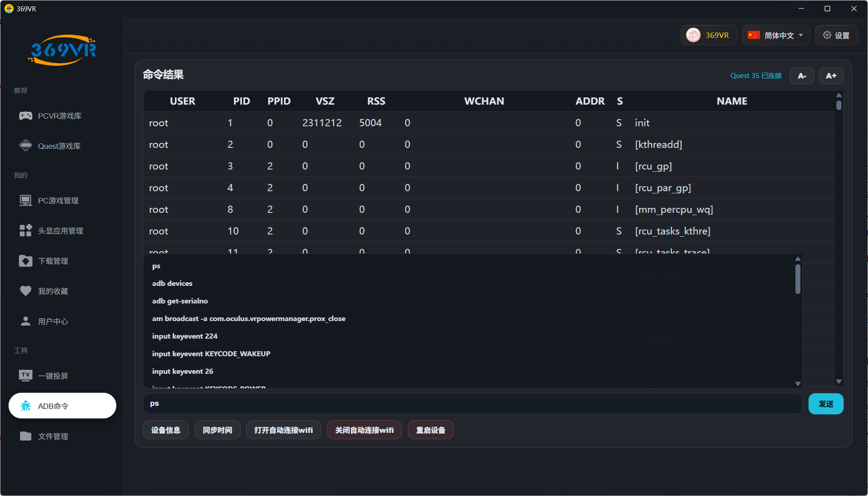
Task: Decrease font size with A- button
Action: [x=802, y=76]
